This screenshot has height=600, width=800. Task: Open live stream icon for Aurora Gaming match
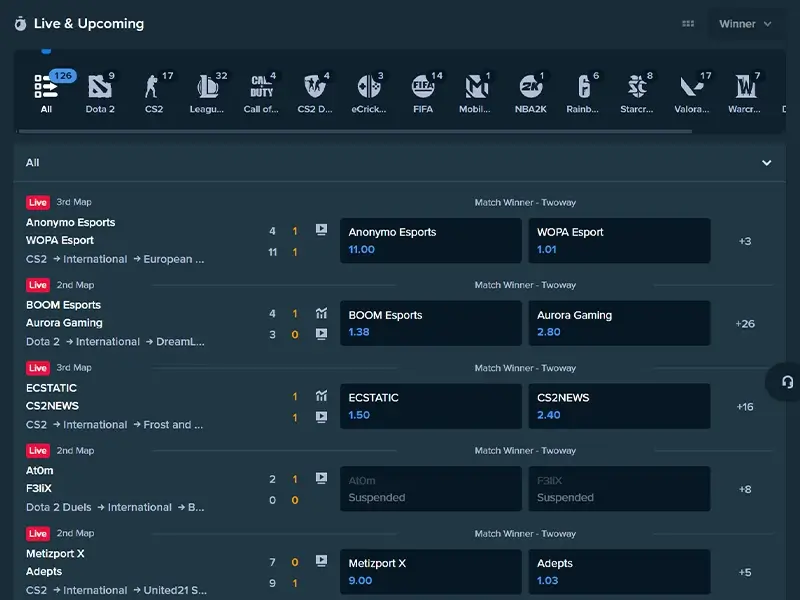point(321,334)
